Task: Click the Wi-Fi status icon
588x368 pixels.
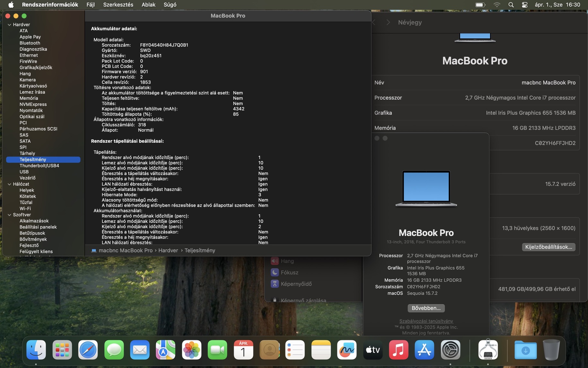Action: point(497,5)
